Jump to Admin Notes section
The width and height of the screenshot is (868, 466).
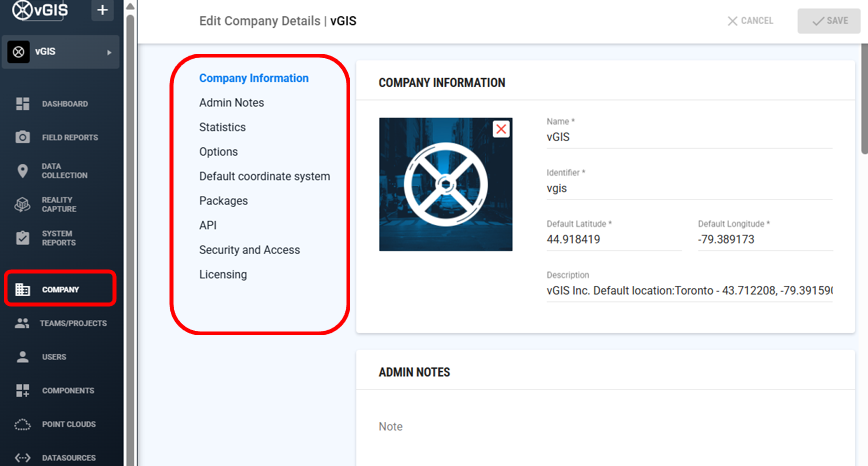[x=231, y=102]
